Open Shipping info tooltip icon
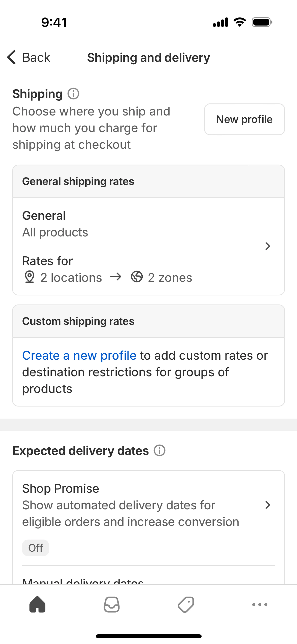 [x=73, y=94]
